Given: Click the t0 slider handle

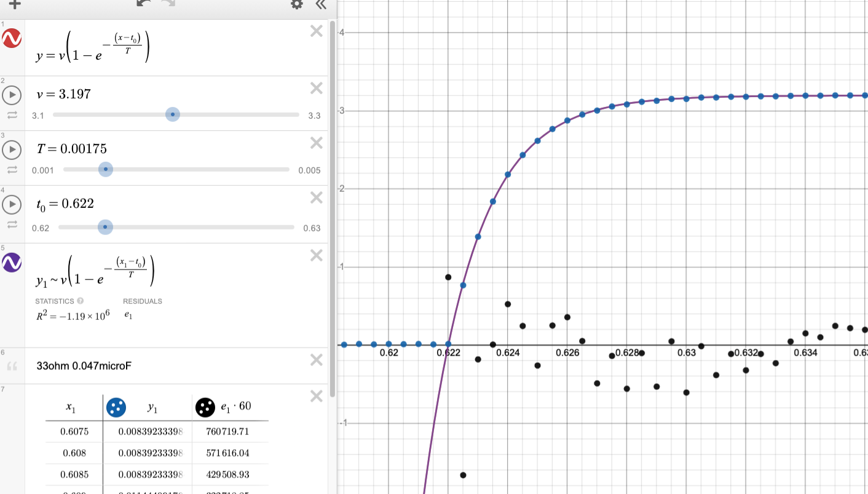Looking at the screenshot, I should (105, 228).
